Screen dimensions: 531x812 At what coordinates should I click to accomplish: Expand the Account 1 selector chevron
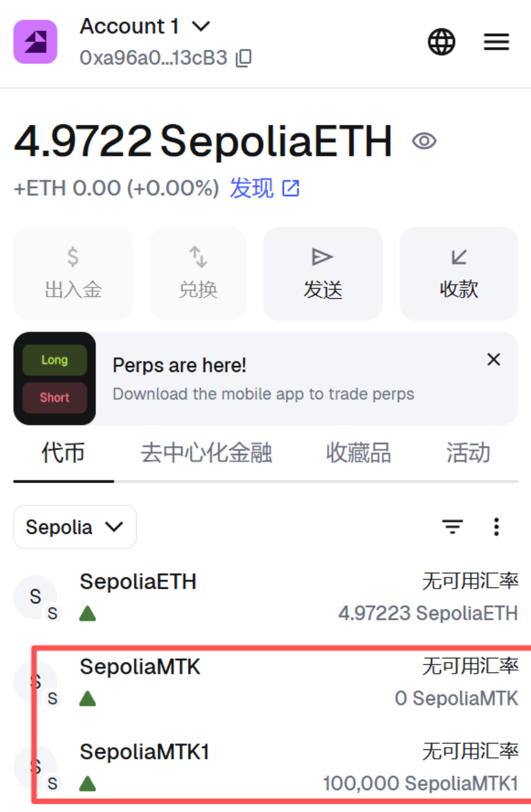point(201,26)
